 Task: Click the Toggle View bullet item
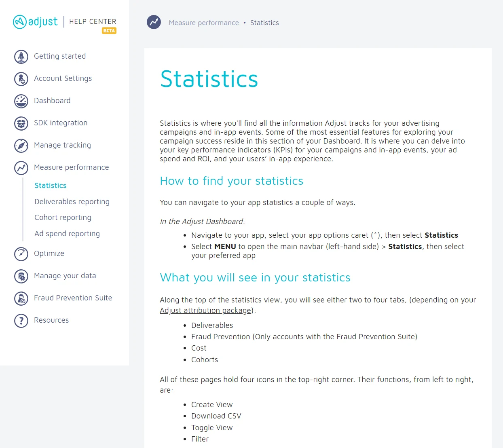click(212, 428)
